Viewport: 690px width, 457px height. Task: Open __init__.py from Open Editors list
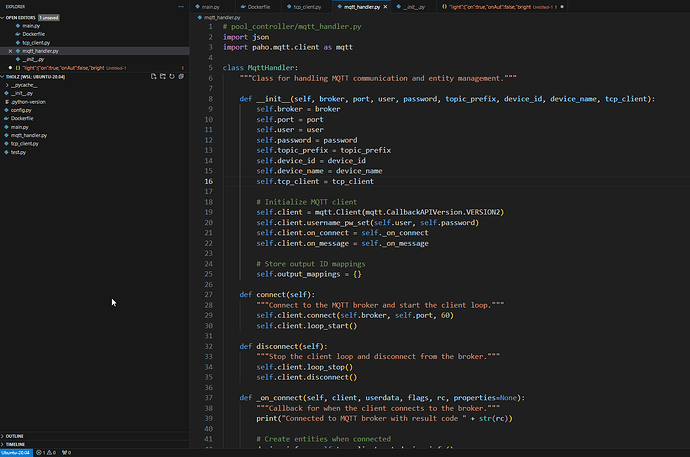pyautogui.click(x=33, y=59)
